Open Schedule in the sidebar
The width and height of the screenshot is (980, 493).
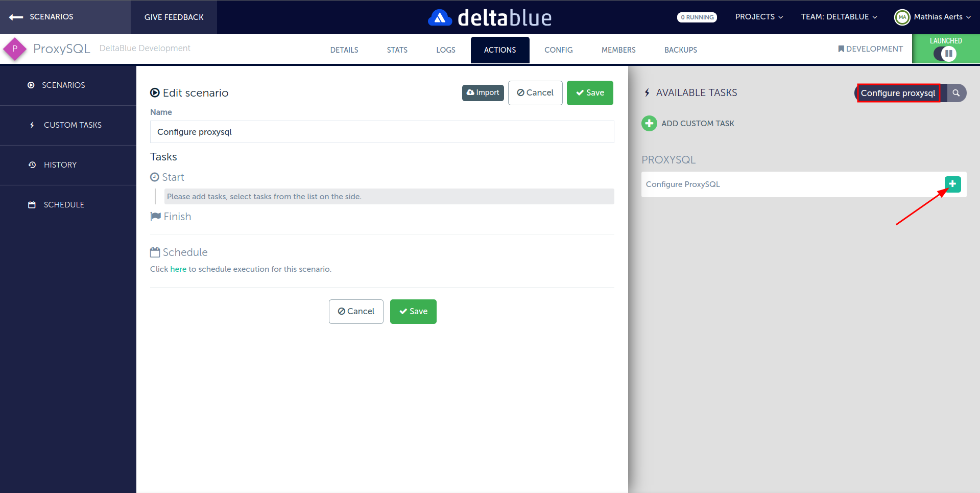click(x=64, y=204)
